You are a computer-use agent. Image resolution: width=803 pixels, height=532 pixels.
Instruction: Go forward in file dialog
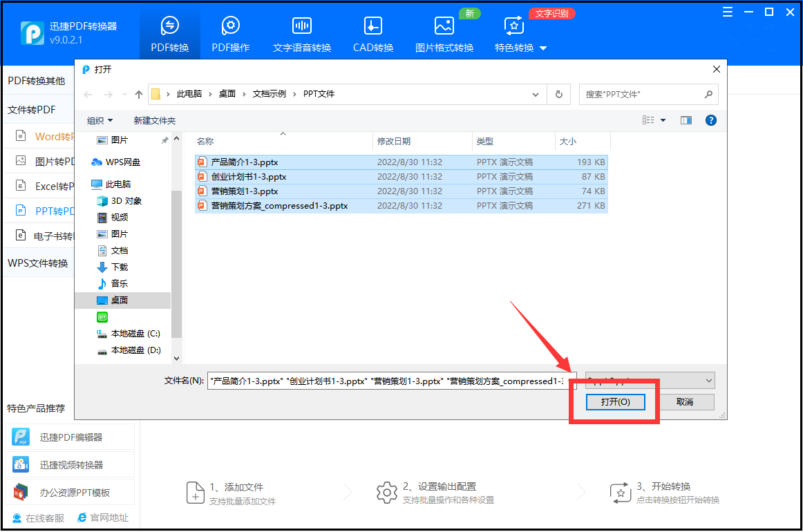coord(108,94)
